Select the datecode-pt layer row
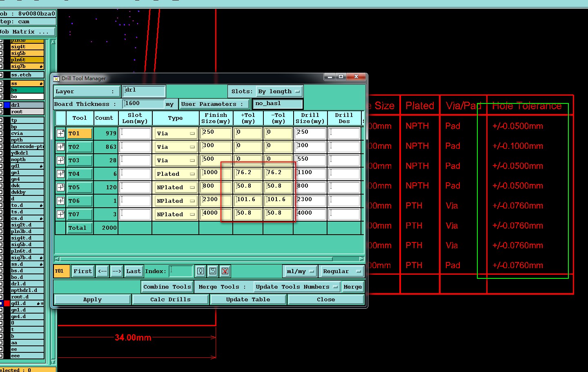This screenshot has height=372, width=588. coord(27,146)
